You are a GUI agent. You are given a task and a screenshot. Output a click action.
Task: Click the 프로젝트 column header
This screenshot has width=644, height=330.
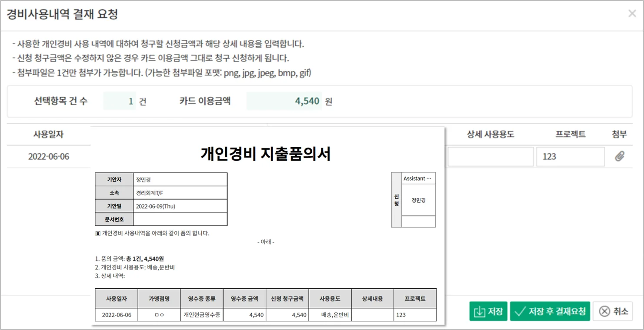click(x=570, y=134)
